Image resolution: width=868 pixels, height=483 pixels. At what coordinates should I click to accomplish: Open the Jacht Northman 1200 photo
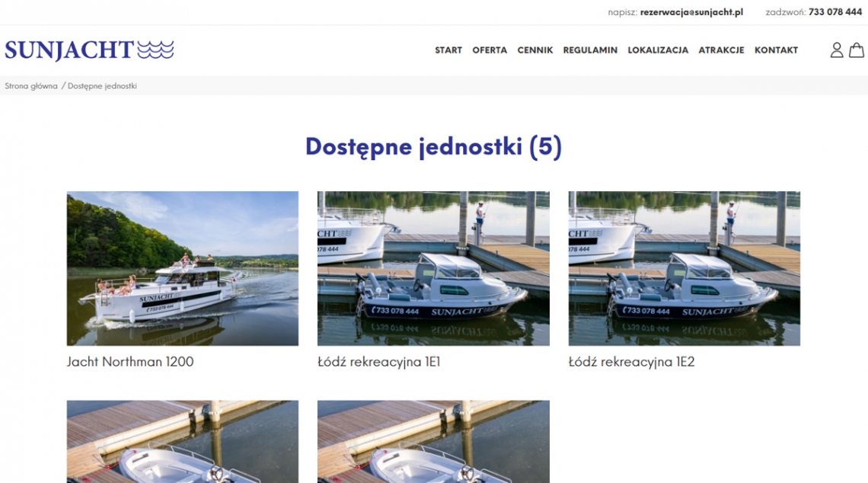(183, 269)
